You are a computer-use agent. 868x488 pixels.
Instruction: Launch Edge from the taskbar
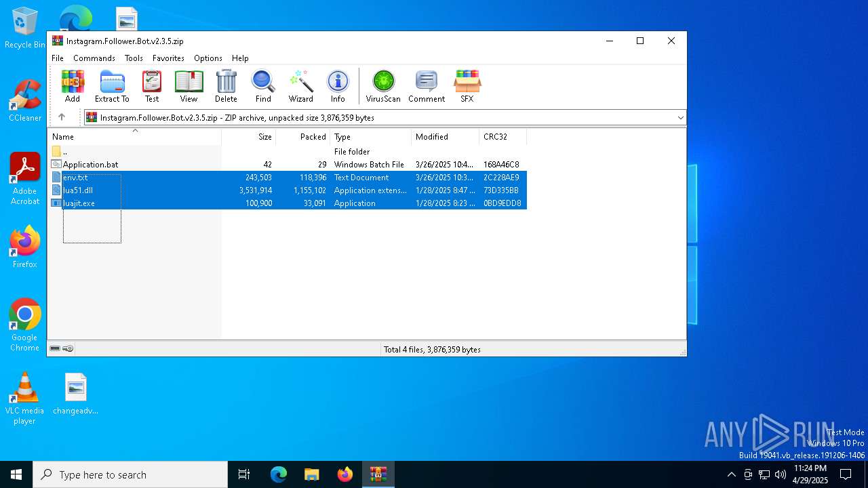click(279, 474)
